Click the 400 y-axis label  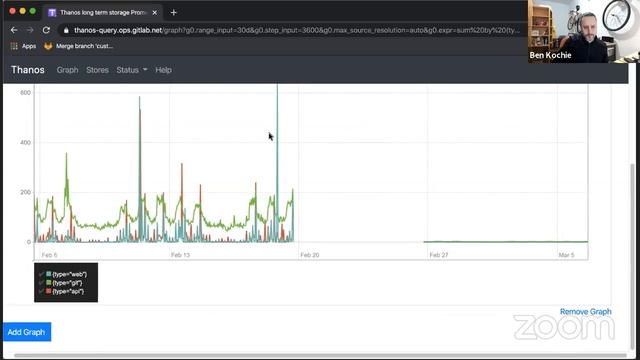coord(25,142)
